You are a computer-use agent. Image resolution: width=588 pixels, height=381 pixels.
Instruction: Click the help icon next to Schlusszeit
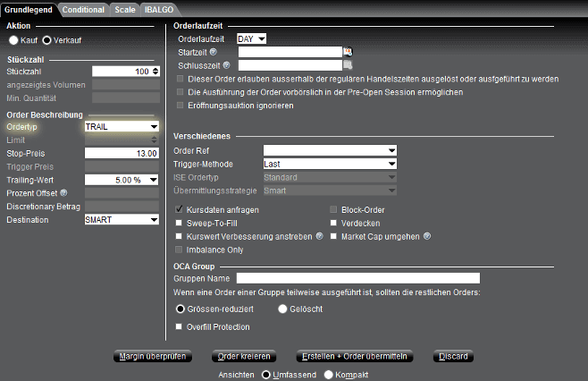click(226, 65)
